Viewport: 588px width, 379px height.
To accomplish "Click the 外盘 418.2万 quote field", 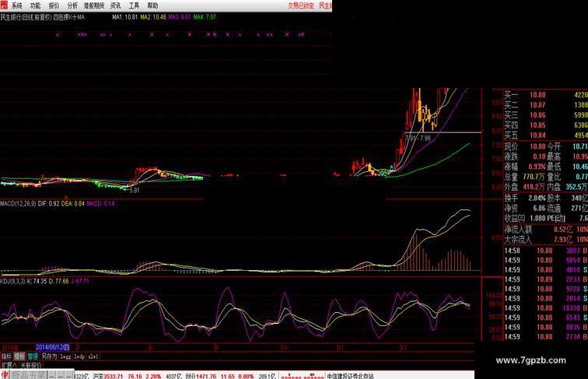I will [525, 187].
